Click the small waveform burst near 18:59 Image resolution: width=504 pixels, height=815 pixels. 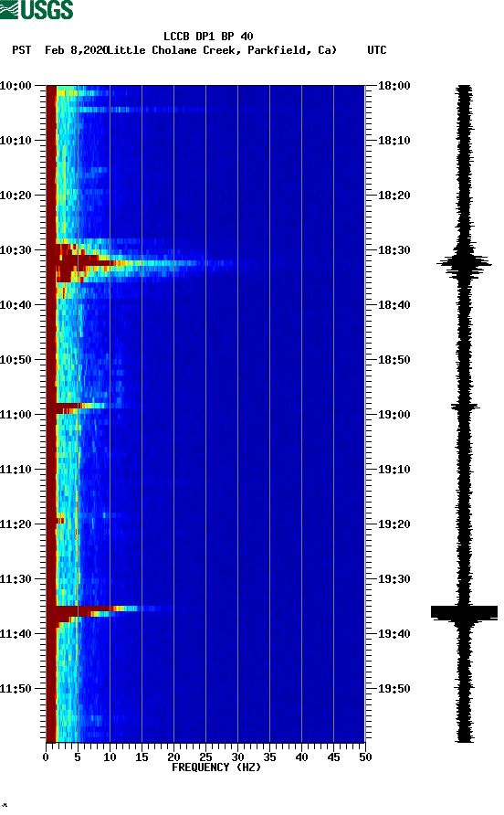click(x=465, y=407)
